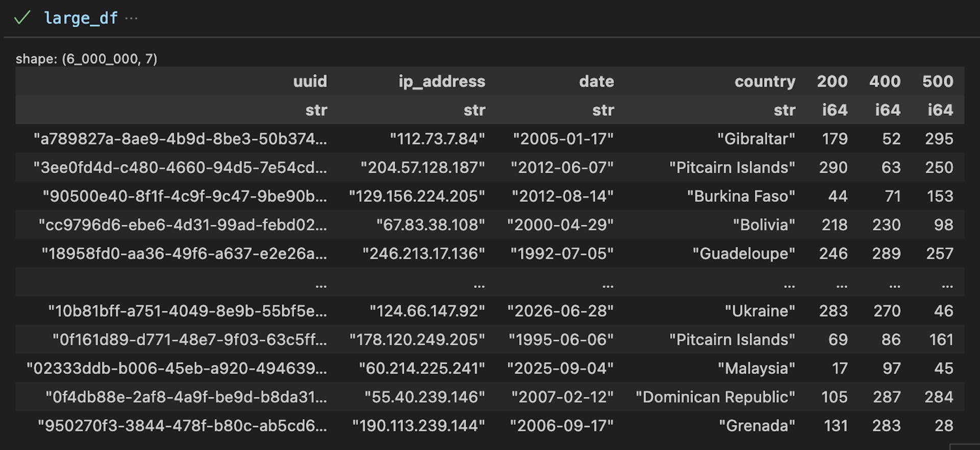Screen dimensions: 980x450
Task: Select the date column header
Action: 596,81
